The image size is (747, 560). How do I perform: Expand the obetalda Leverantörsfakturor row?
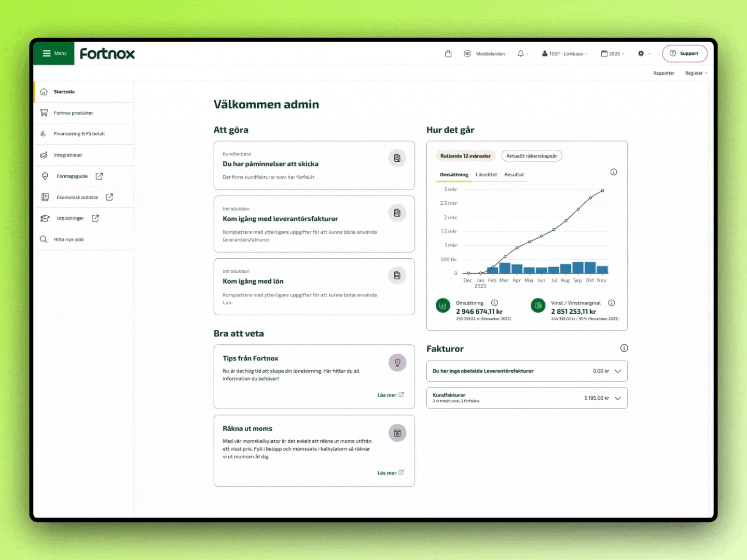pos(527,371)
